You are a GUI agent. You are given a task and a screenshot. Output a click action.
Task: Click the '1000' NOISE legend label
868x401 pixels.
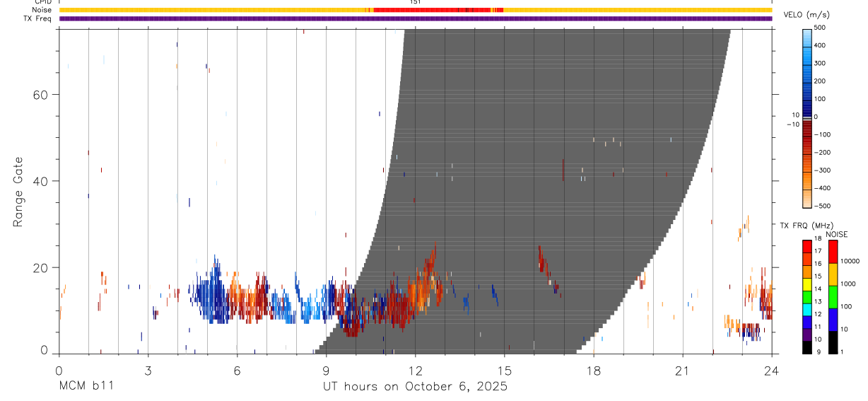(x=848, y=284)
